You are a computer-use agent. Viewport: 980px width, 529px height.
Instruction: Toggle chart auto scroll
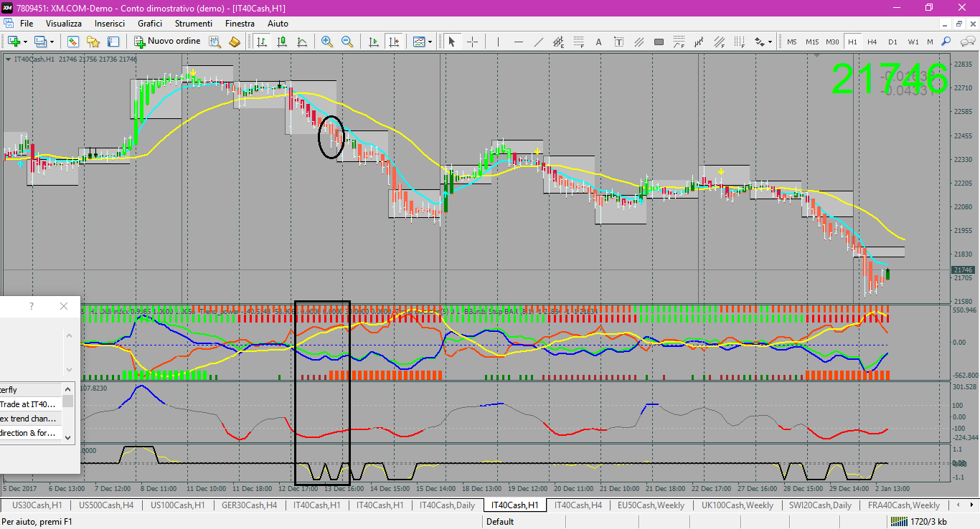373,42
